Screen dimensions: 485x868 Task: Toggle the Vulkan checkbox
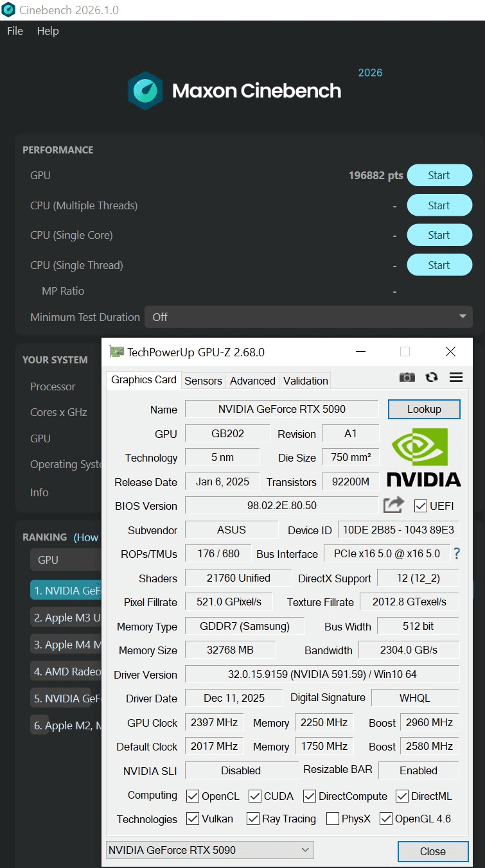(x=192, y=819)
